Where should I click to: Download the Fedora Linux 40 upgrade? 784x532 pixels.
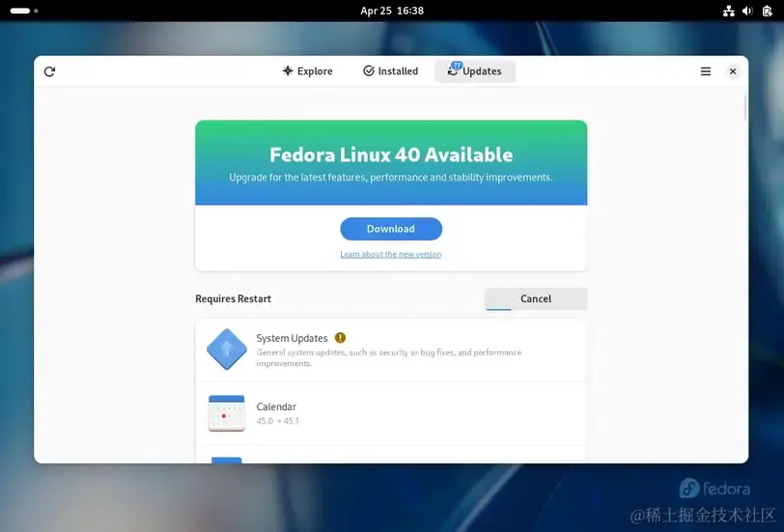click(391, 229)
